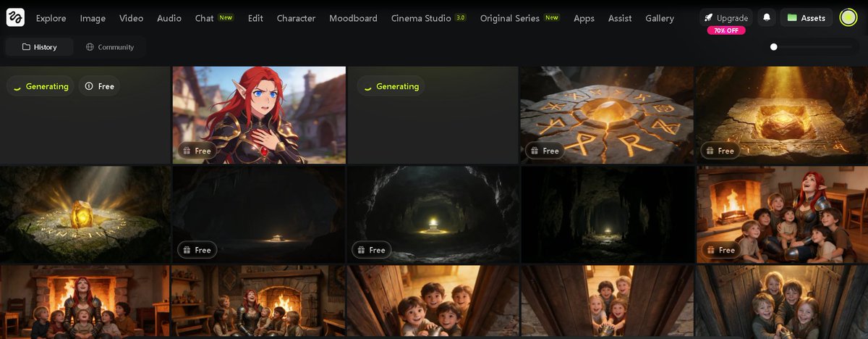Screen dimensions: 868x339
Task: Open the Audio section
Action: (169, 18)
